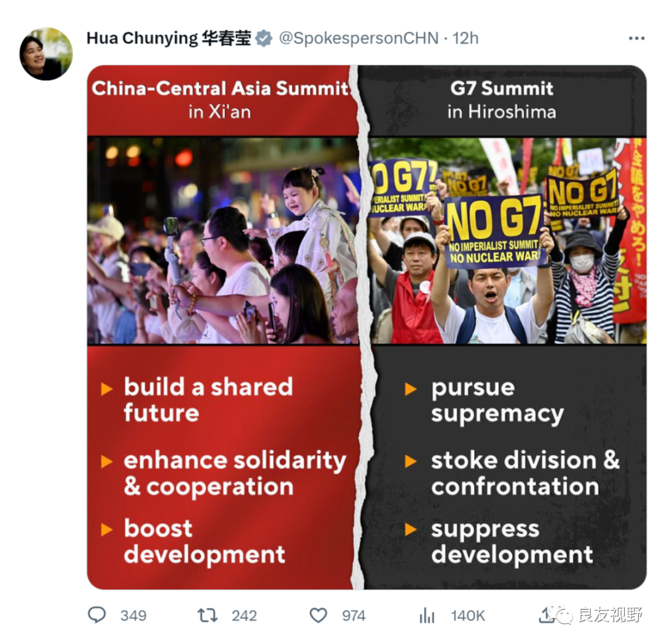Retweet the post using the arrows icon
The height and width of the screenshot is (644, 664).
[x=208, y=615]
